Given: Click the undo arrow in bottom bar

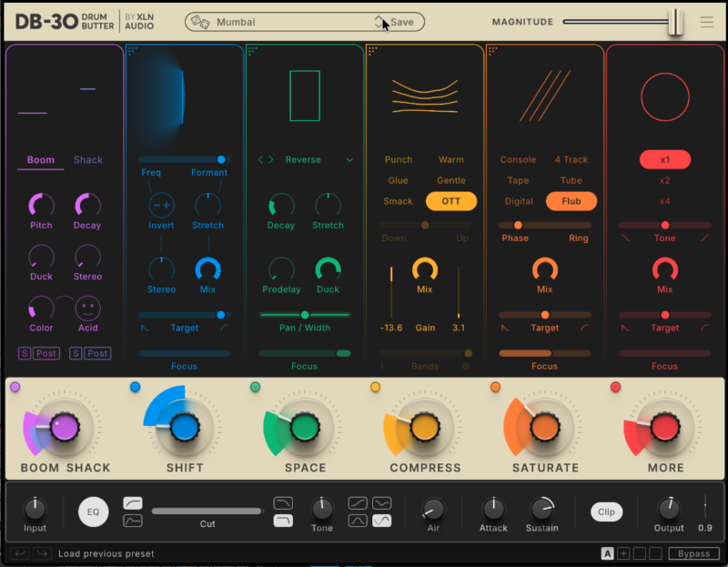Looking at the screenshot, I should tap(19, 553).
